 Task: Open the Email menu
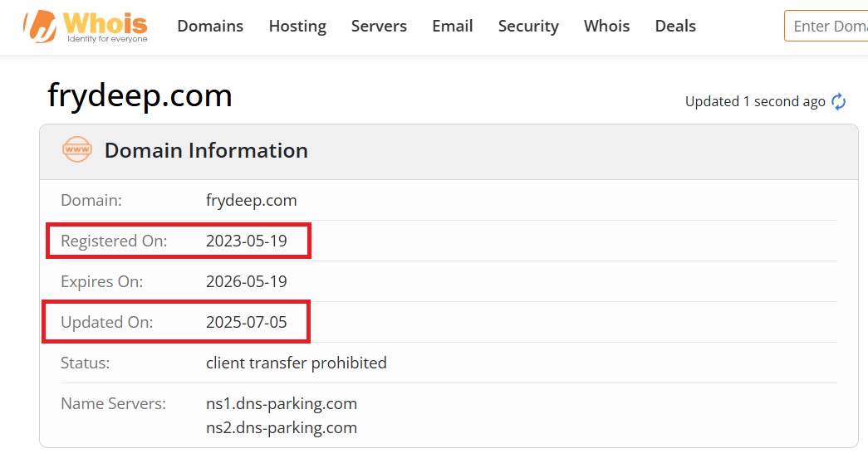452,26
